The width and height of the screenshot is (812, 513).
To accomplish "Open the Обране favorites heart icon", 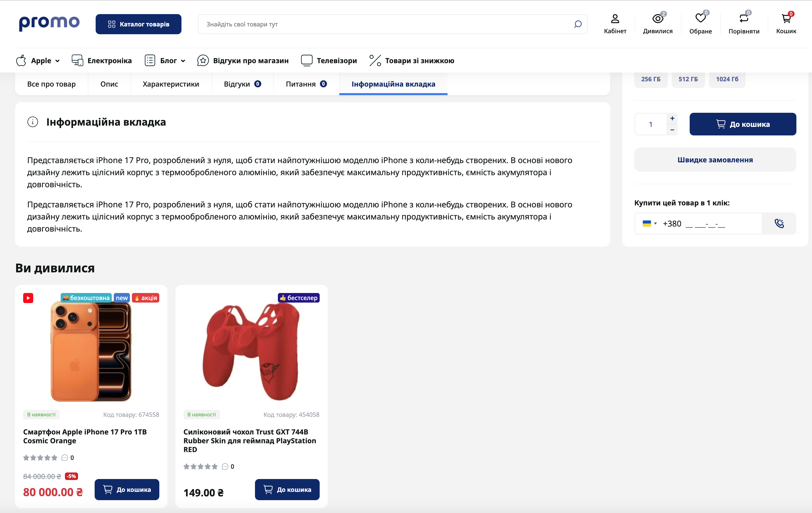I will [x=700, y=18].
